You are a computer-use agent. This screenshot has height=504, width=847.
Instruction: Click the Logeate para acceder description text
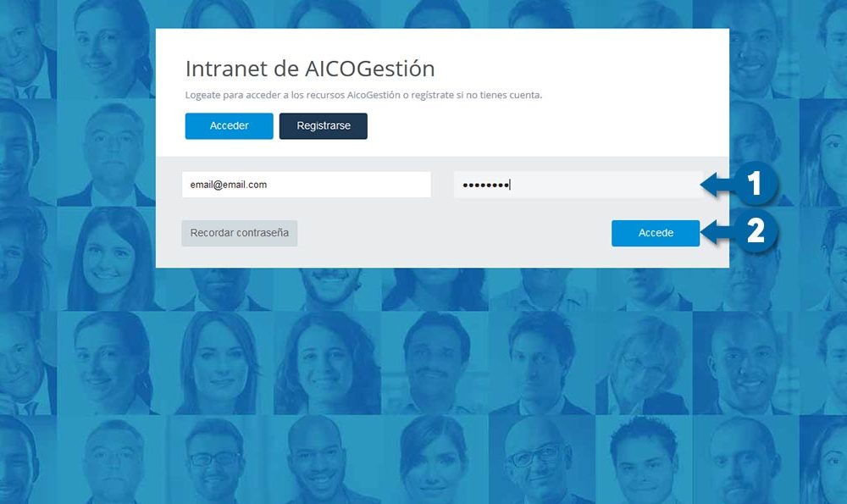[363, 95]
